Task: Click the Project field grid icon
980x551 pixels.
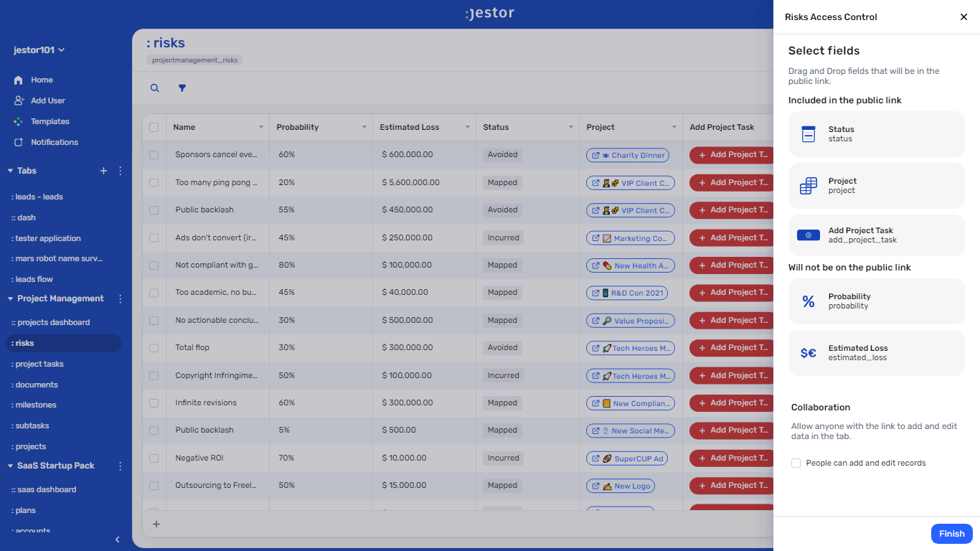Action: point(809,186)
